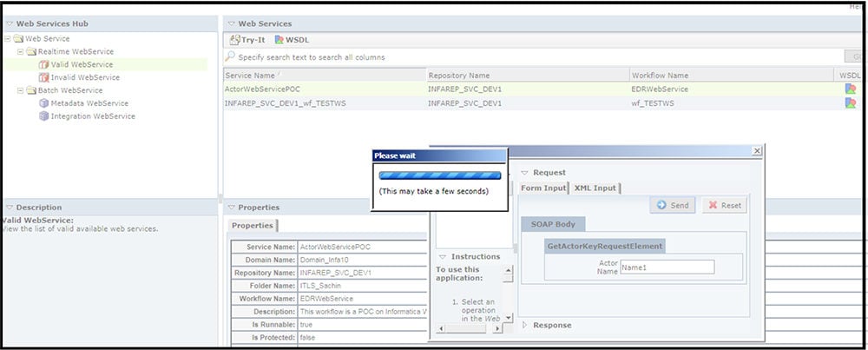Collapse the Batch WebService node
This screenshot has height=350, width=868.
pyautogui.click(x=20, y=90)
